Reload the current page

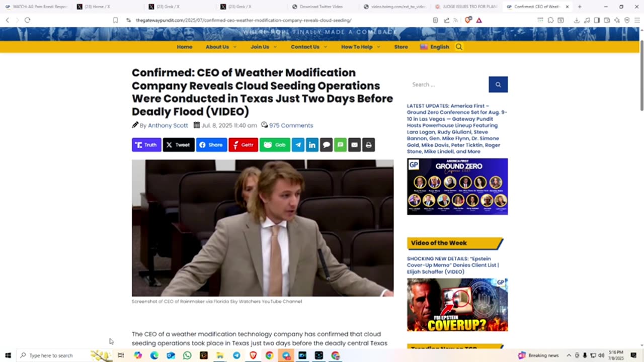[27, 20]
